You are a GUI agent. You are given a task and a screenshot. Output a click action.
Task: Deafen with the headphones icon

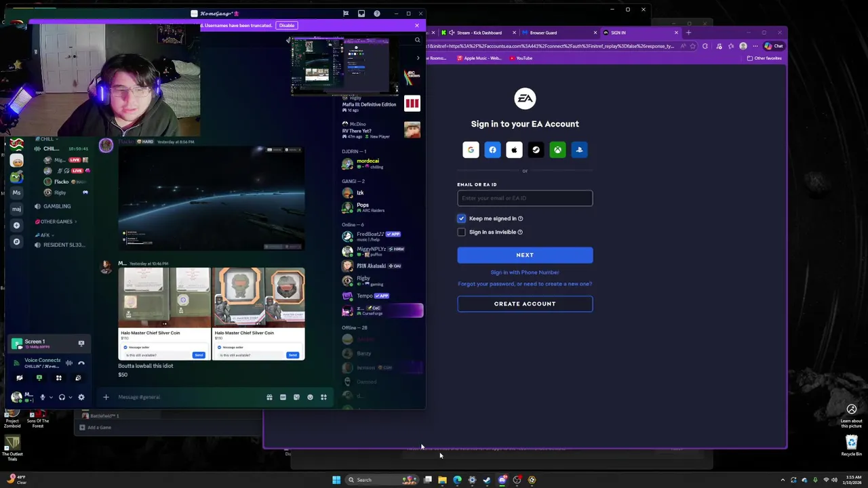coord(62,397)
